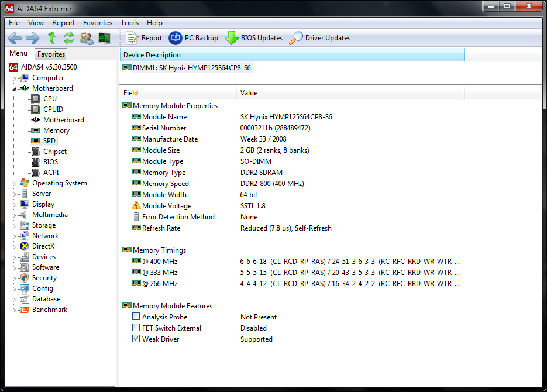Click the Field column header
547x392 pixels.
point(178,93)
